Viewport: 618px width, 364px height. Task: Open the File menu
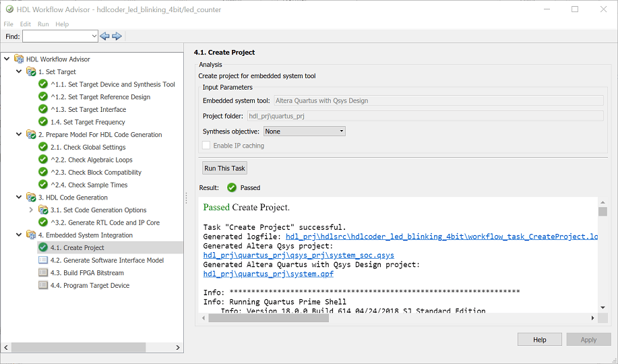[8, 24]
